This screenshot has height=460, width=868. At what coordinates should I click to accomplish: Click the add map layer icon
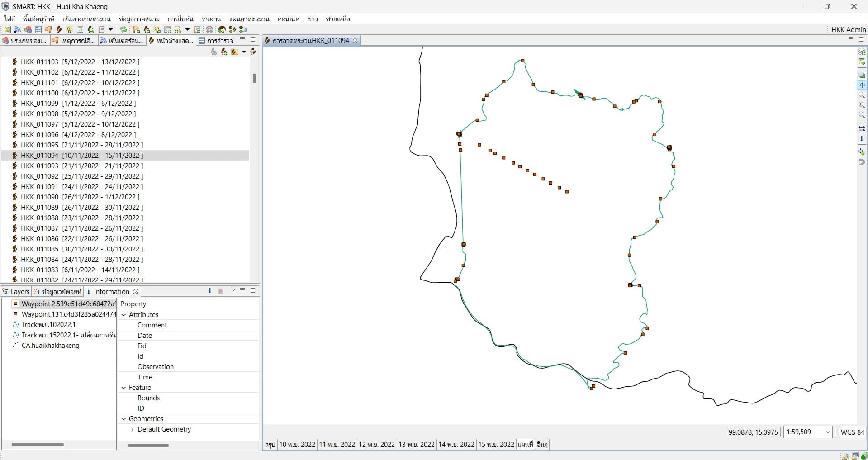click(862, 52)
